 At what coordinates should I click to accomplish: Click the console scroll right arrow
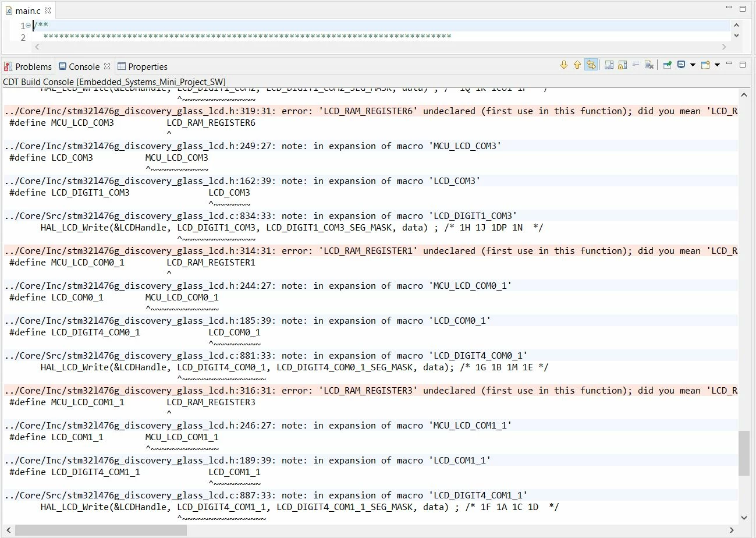tap(733, 530)
